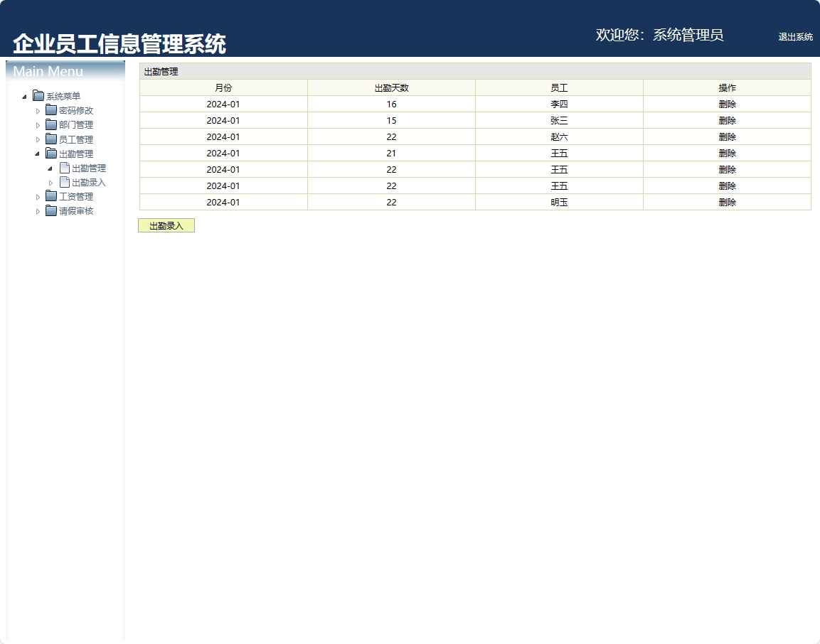Click the folder icon next to 部门管理
This screenshot has width=820, height=644.
coord(50,124)
